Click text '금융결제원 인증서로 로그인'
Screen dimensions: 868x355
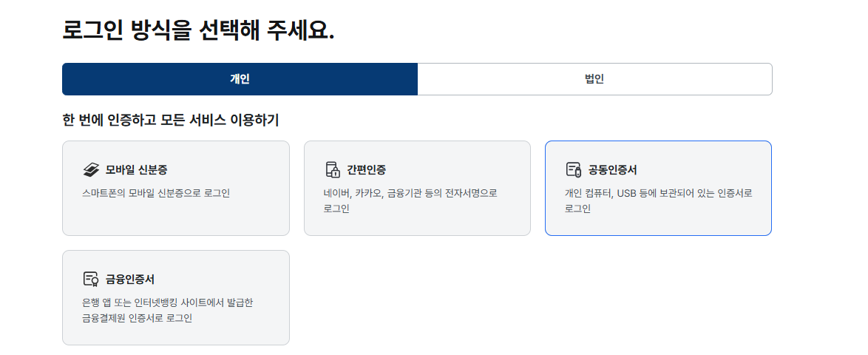(137, 319)
